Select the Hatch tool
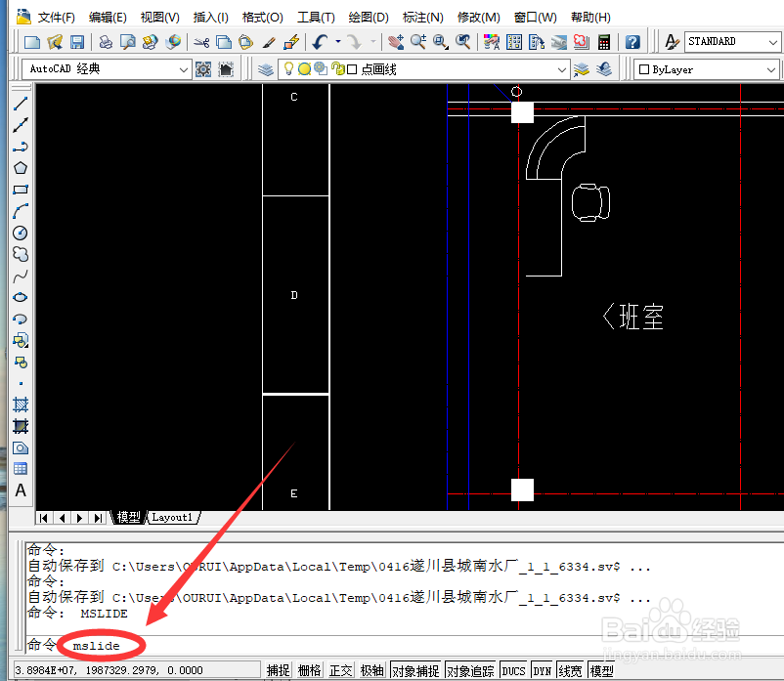 click(21, 404)
